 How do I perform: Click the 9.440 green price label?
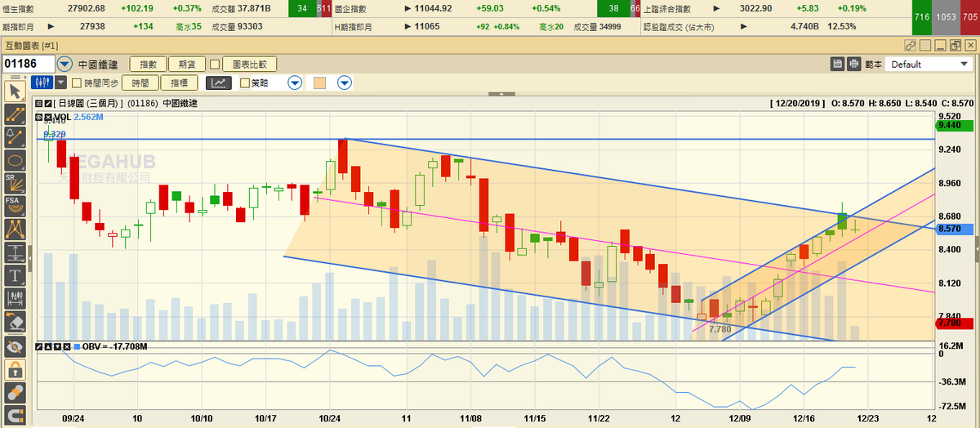[x=953, y=125]
